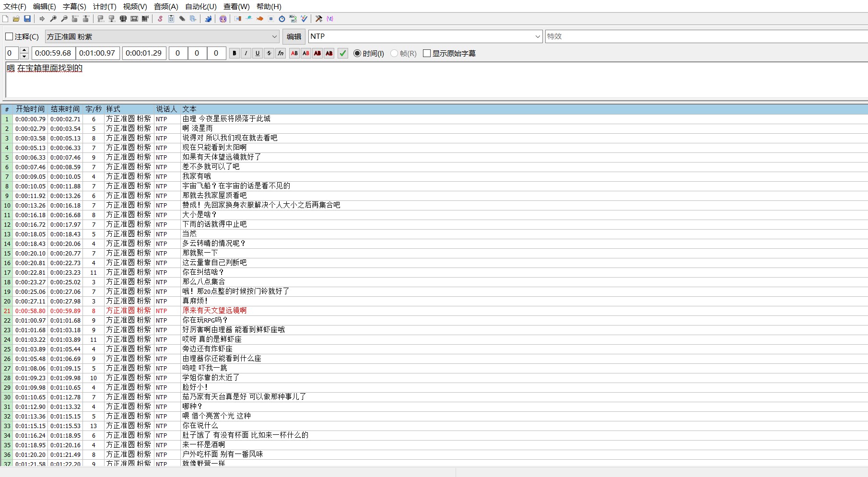868x477 pixels.
Task: Toggle italic formatting button
Action: [x=246, y=53]
